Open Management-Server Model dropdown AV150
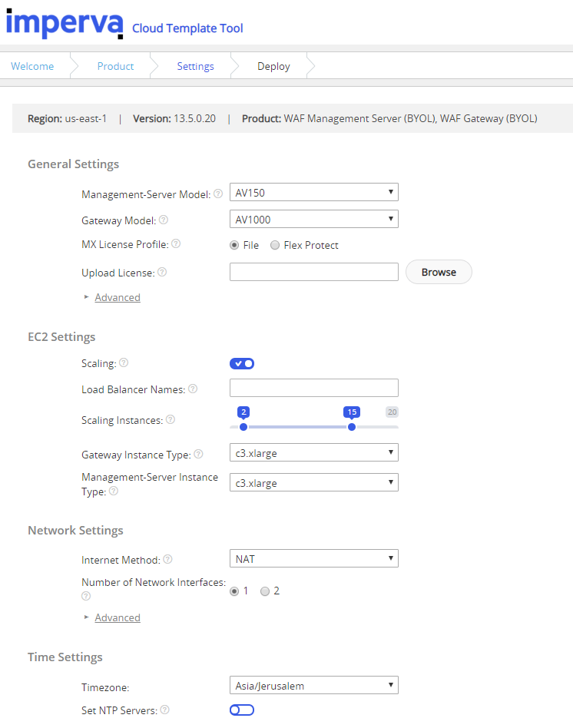 pyautogui.click(x=314, y=192)
